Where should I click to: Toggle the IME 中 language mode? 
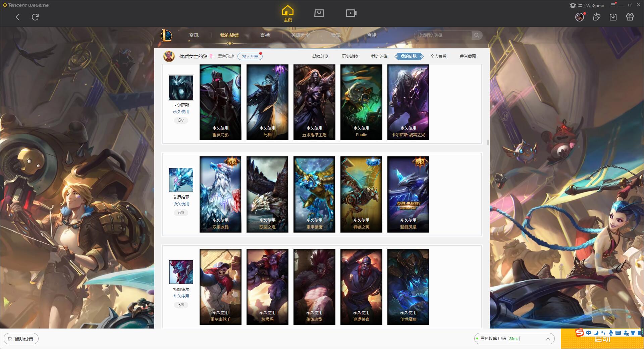tap(589, 333)
